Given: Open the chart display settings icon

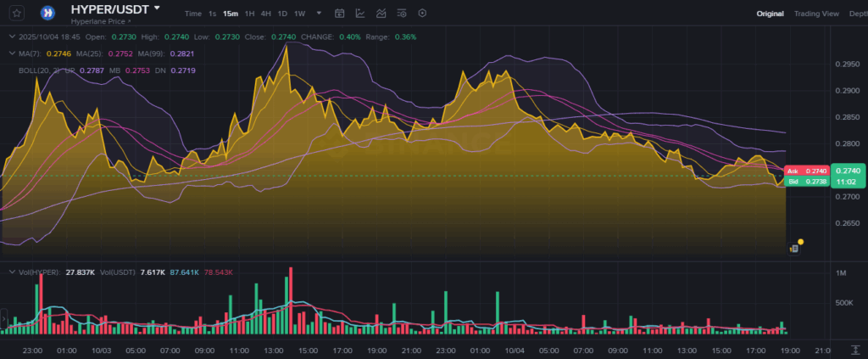Looking at the screenshot, I should point(402,14).
